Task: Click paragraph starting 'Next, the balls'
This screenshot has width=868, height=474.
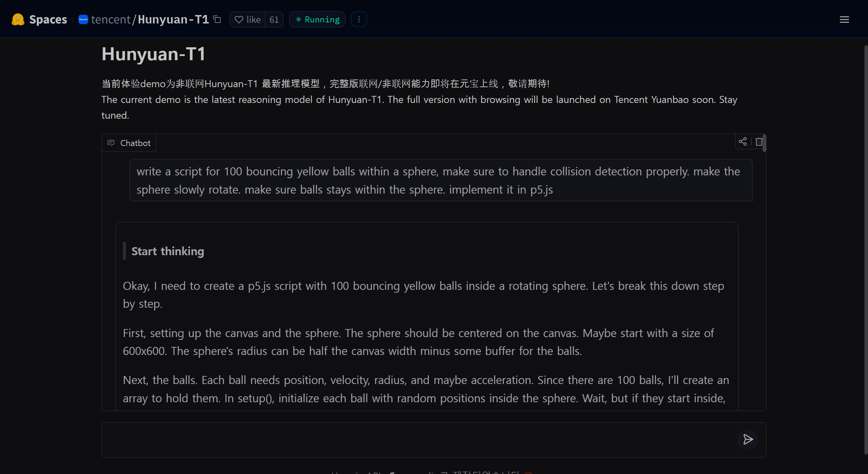Action: click(426, 389)
